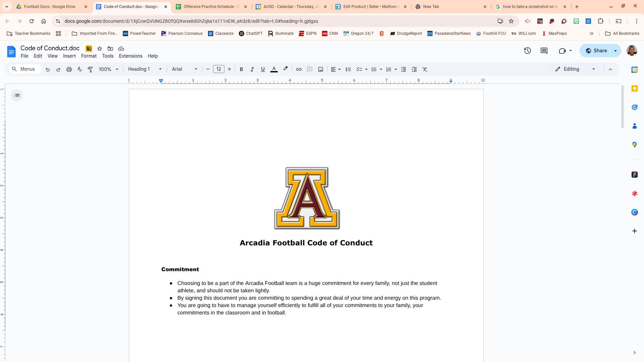Undo the last edit
Image resolution: width=644 pixels, height=362 pixels.
pos(48,69)
